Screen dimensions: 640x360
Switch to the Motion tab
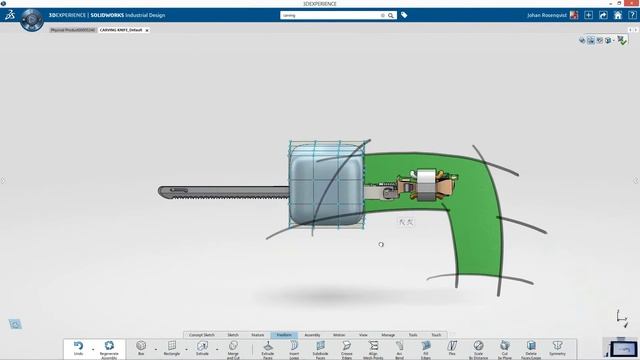[339, 335]
